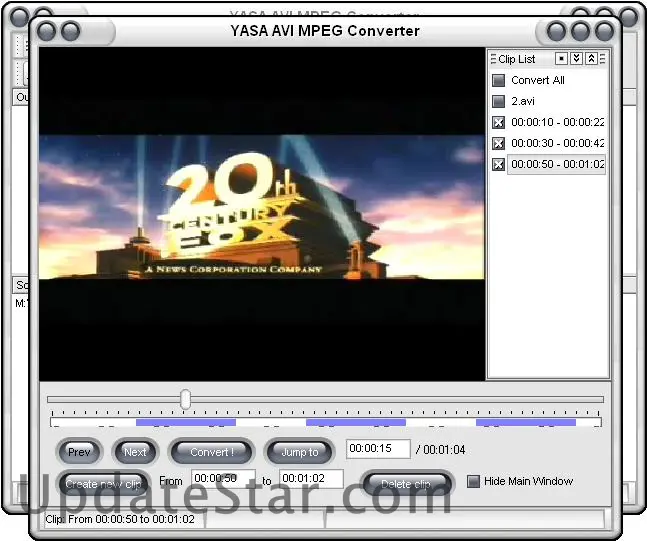Click the first round button at title bar left
The height and width of the screenshot is (541, 647).
[46, 31]
